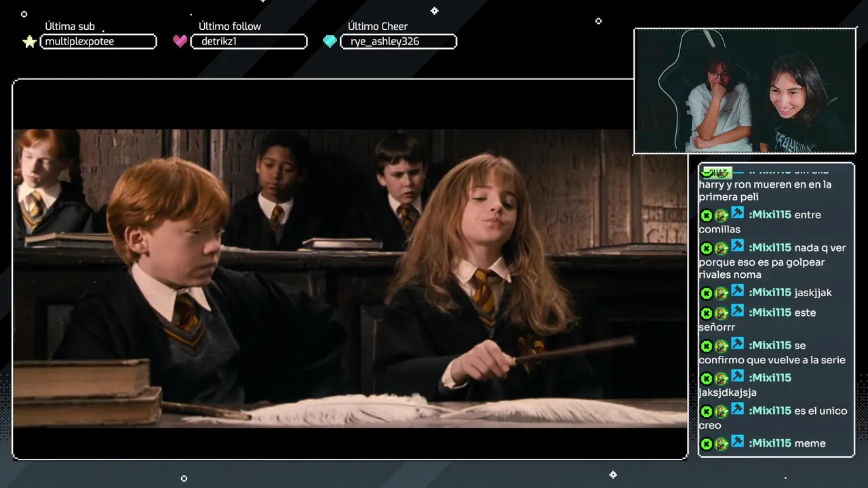
Task: Click the green K badge on 'jaskjjak' message
Action: pyautogui.click(x=706, y=293)
